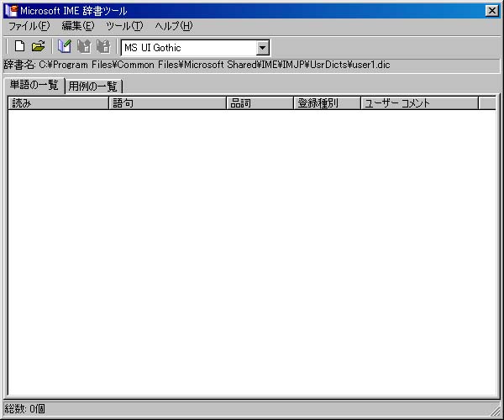Viewport: 504px width, 420px height.
Task: Sort by the 登録種別 column header
Action: (x=328, y=103)
